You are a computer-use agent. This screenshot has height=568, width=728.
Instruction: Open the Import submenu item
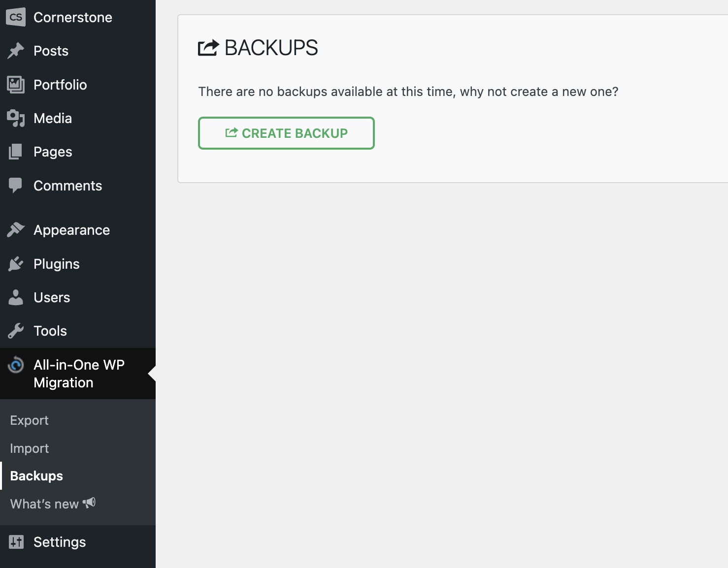(x=30, y=448)
